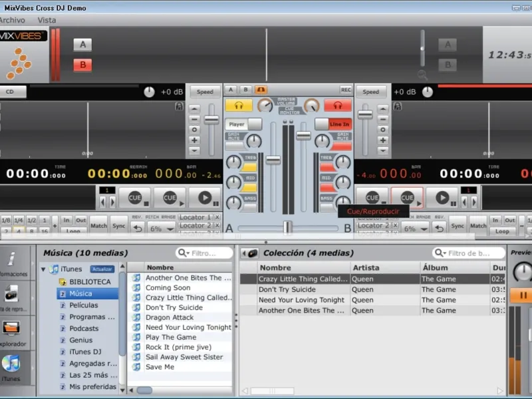The width and height of the screenshot is (532, 399).
Task: Toggle the red headphone cue for channel B
Action: coord(338,106)
